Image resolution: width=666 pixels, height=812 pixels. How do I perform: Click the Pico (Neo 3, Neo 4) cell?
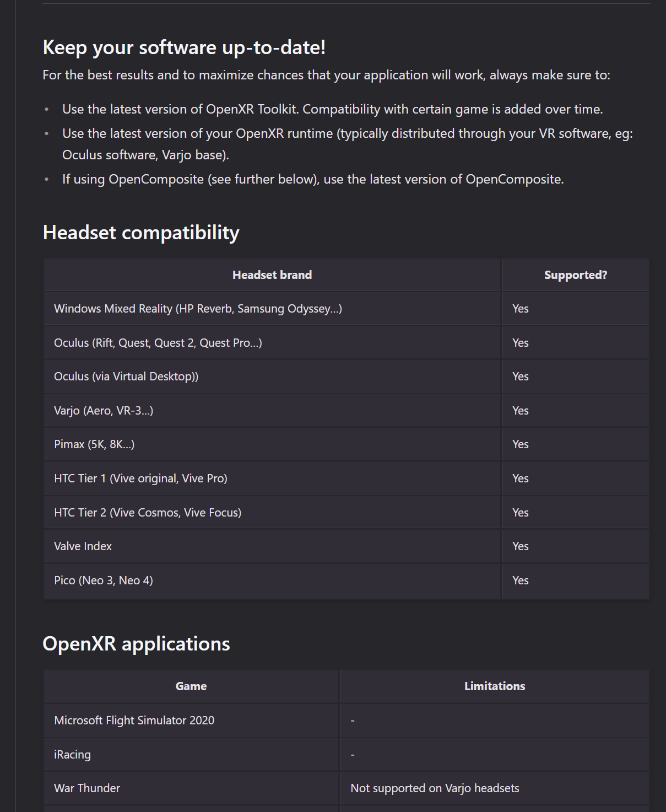click(104, 580)
